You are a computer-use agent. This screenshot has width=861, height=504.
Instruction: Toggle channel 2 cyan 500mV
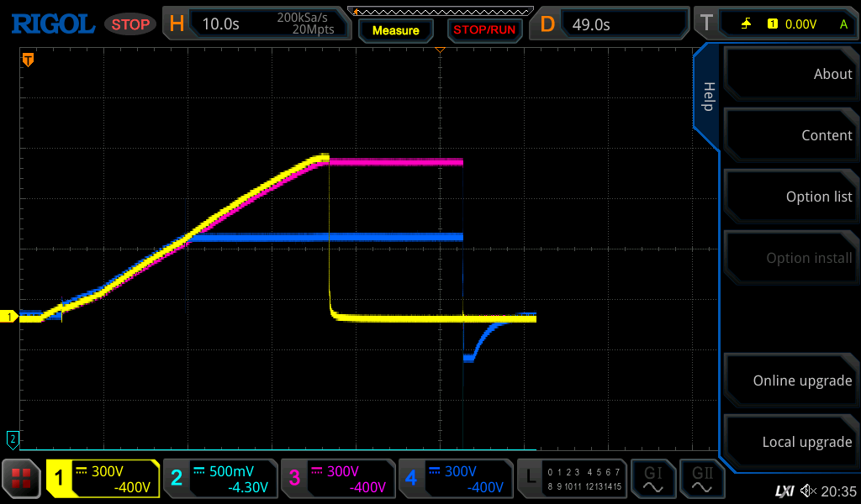click(x=219, y=479)
